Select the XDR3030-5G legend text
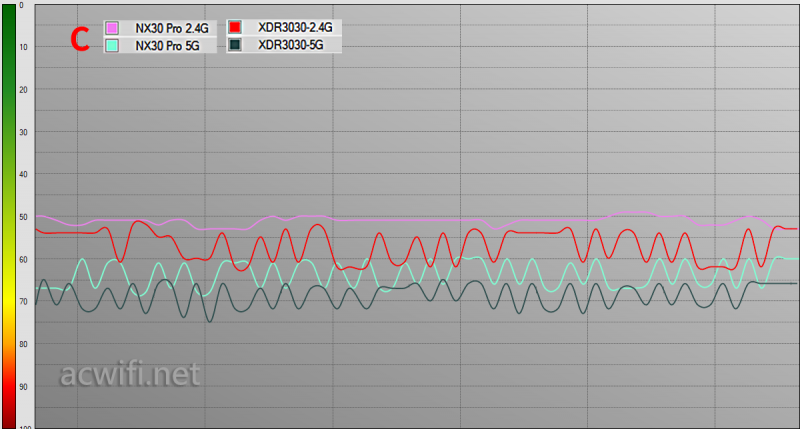Screen dimensions: 800x429 (x=290, y=45)
